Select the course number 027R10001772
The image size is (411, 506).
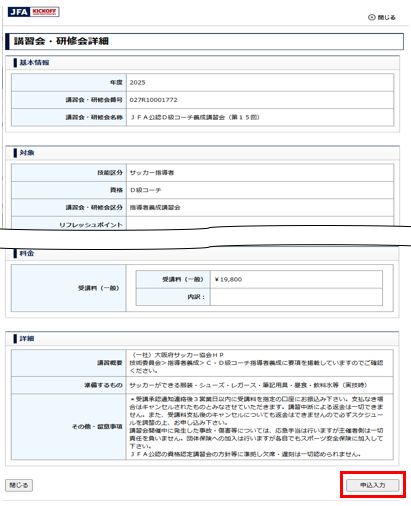pyautogui.click(x=153, y=100)
